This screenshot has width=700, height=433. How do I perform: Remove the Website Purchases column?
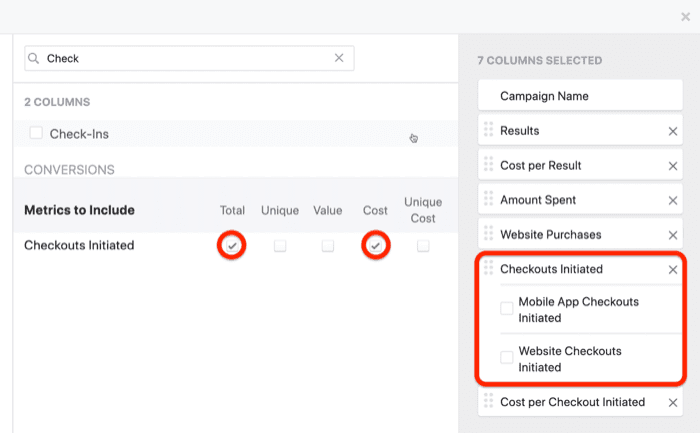(673, 235)
